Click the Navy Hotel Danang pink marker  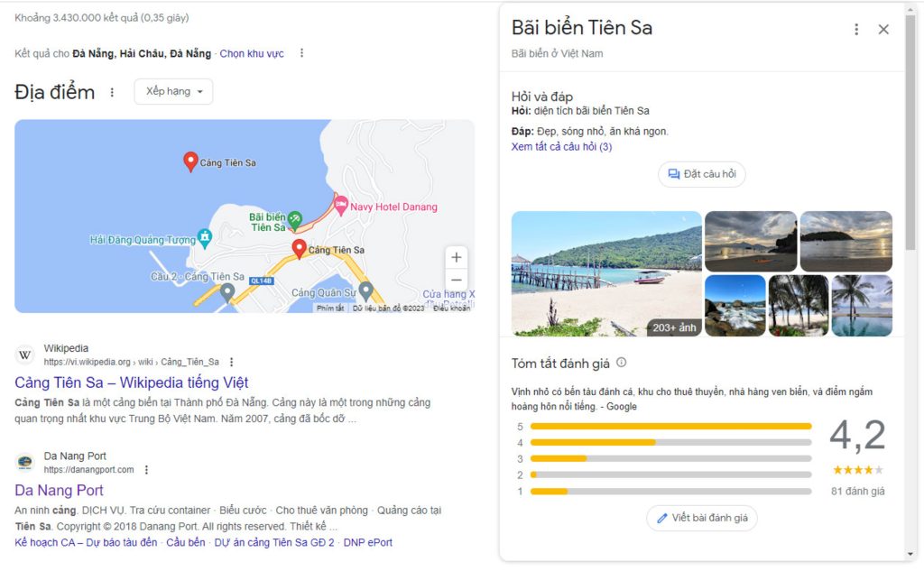[341, 206]
